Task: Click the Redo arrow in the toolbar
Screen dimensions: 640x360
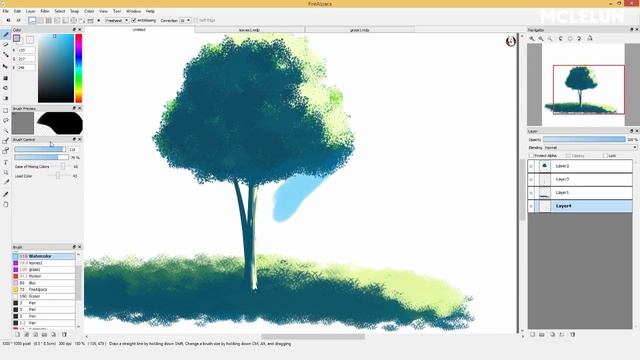Action: (18, 20)
